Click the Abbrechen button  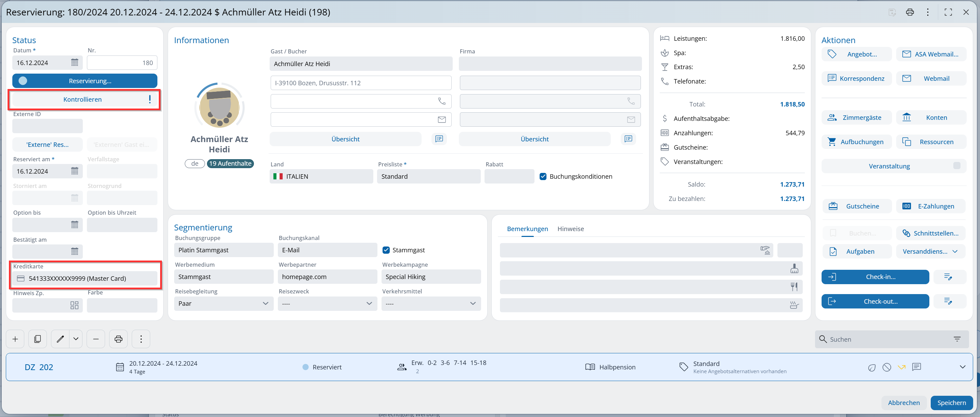pos(904,403)
